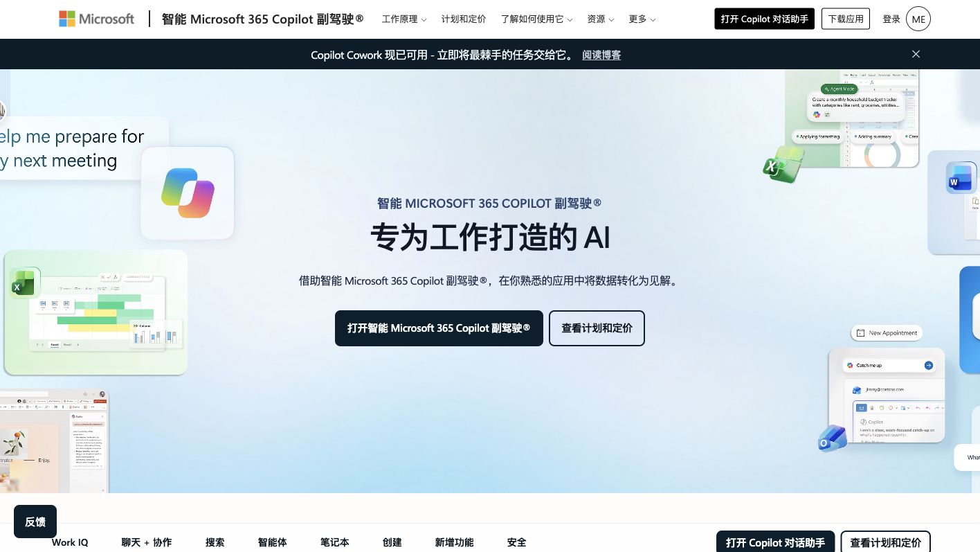The image size is (980, 552).
Task: Click the 打开智能 Microsoft 365 Copilot 副驾驶 hero button
Action: point(439,328)
